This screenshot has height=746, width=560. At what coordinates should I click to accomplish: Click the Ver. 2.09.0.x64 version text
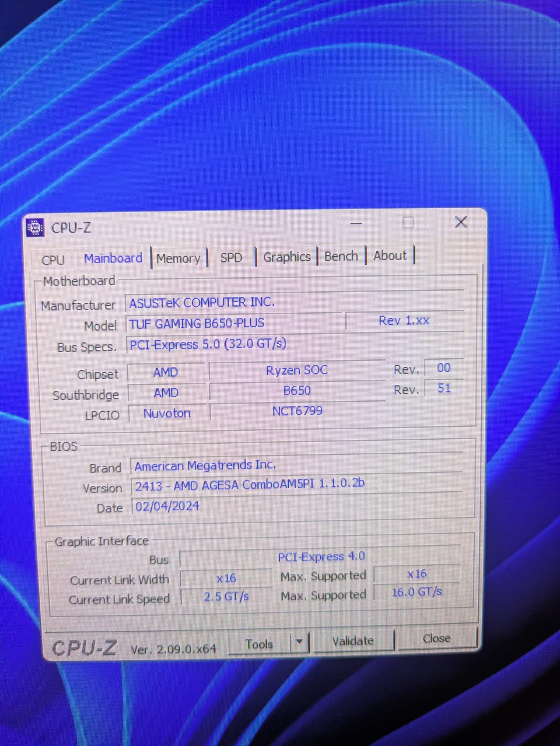(173, 649)
